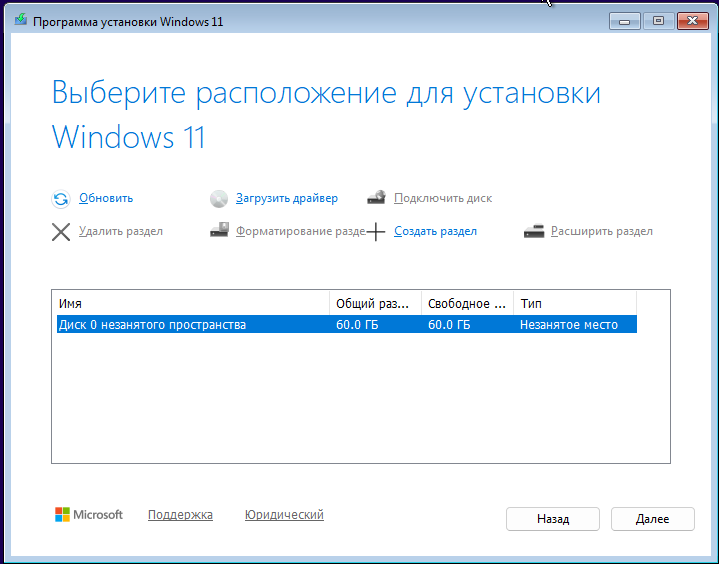Click the Create partition plus icon
719x564 pixels.
tap(376, 232)
